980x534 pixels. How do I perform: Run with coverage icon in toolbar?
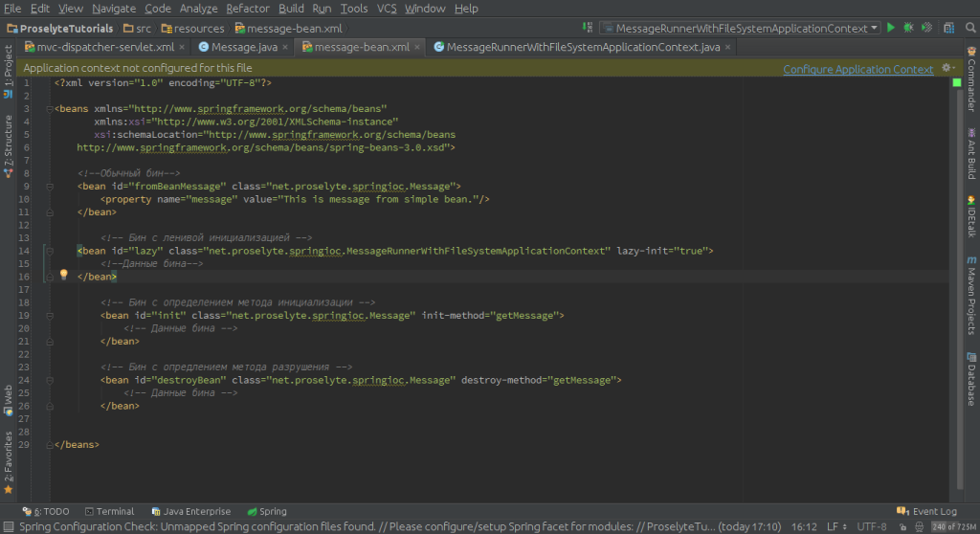tap(924, 28)
